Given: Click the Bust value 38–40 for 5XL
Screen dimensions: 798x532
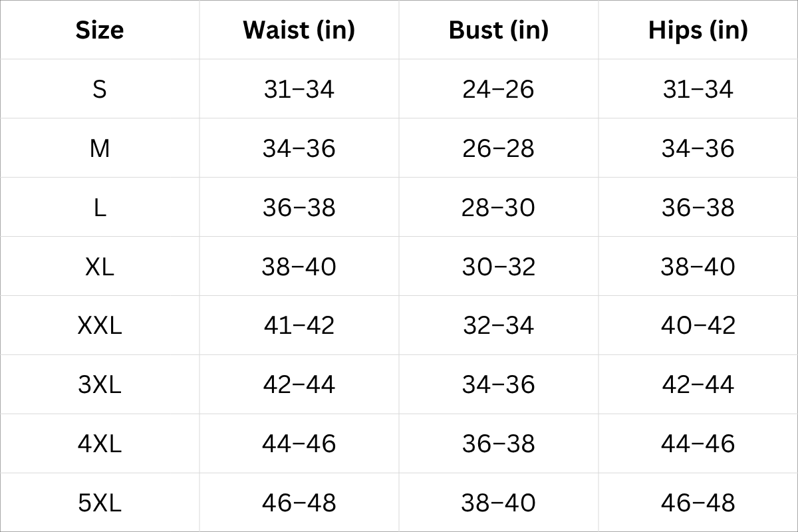Looking at the screenshot, I should (x=498, y=503).
